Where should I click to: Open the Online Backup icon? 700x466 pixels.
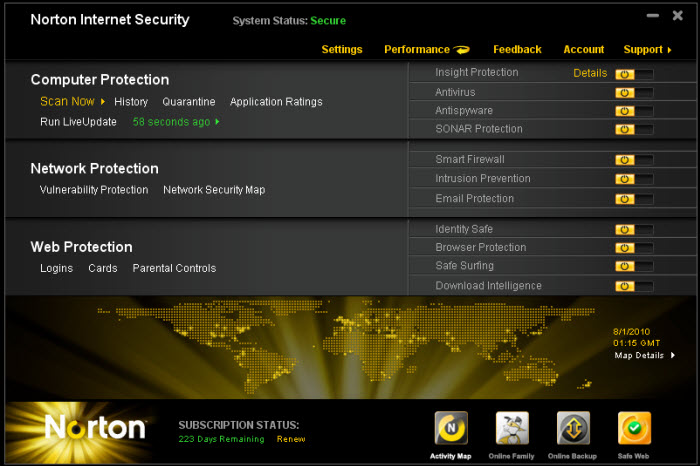573,428
